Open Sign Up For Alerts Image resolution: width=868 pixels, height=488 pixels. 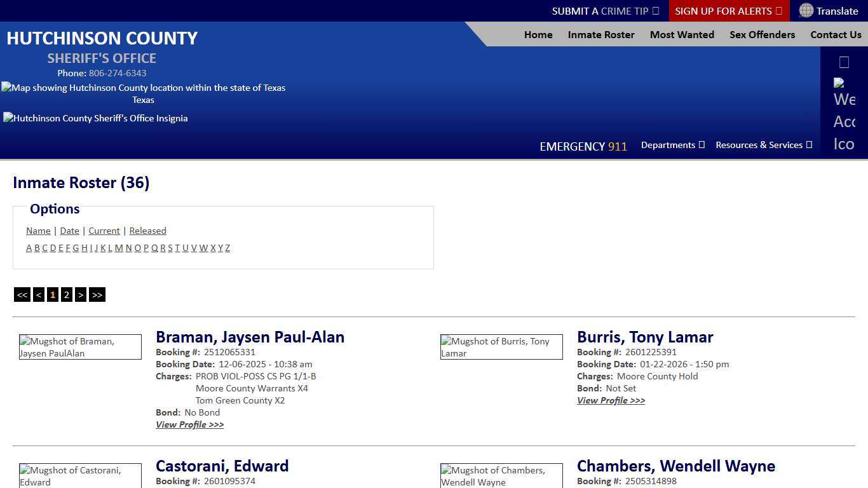tap(728, 11)
